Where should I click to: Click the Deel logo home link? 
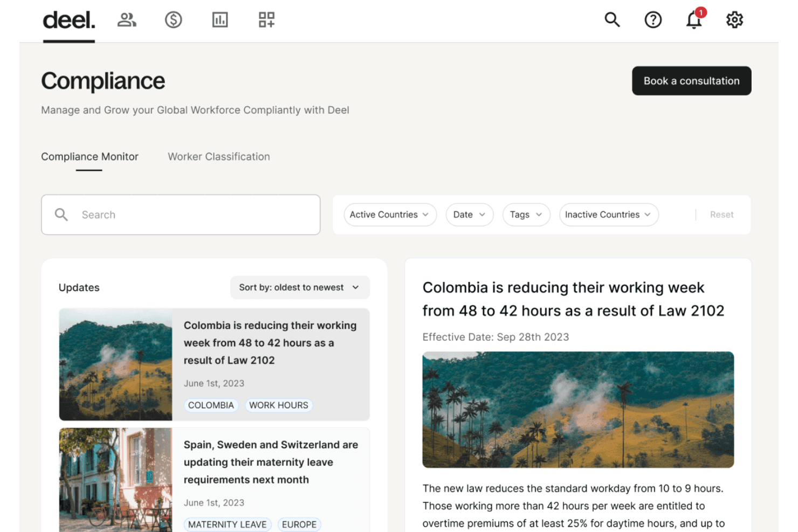[69, 20]
